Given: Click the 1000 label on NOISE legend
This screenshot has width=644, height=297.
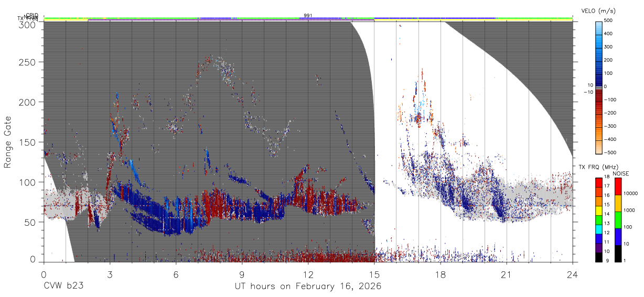Looking at the screenshot, I should click(630, 211).
